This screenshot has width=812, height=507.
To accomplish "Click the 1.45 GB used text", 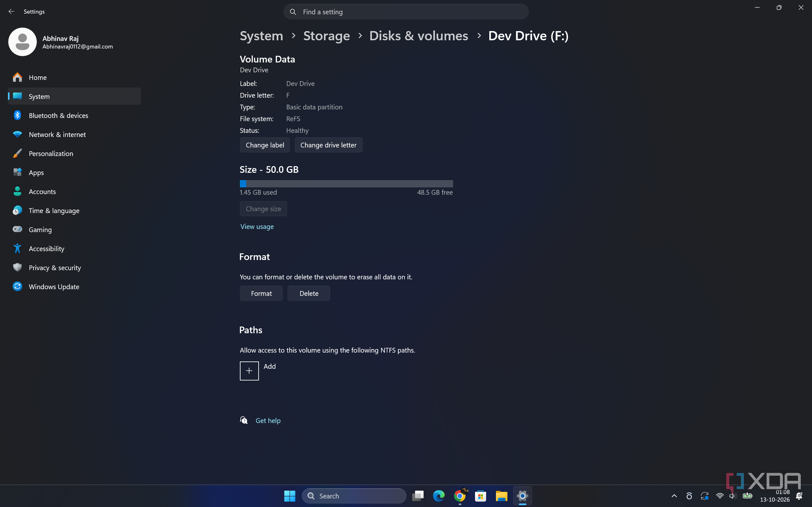I will click(258, 192).
